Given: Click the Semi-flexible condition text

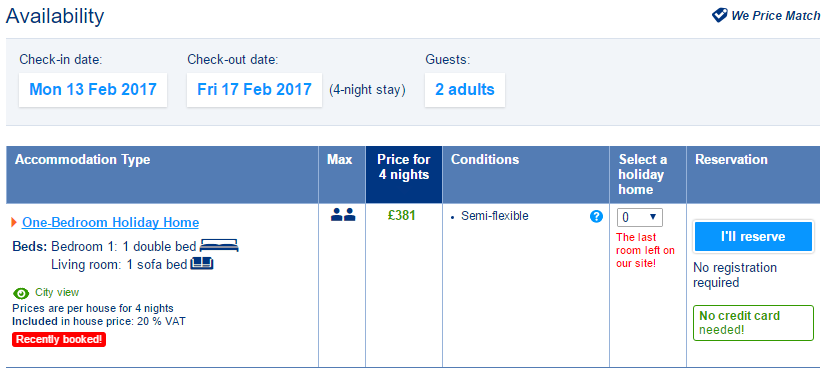Looking at the screenshot, I should coord(495,216).
